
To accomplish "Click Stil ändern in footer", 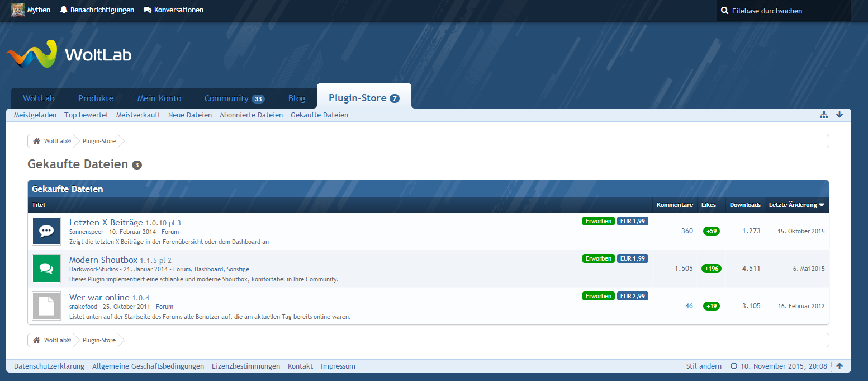I will 704,366.
